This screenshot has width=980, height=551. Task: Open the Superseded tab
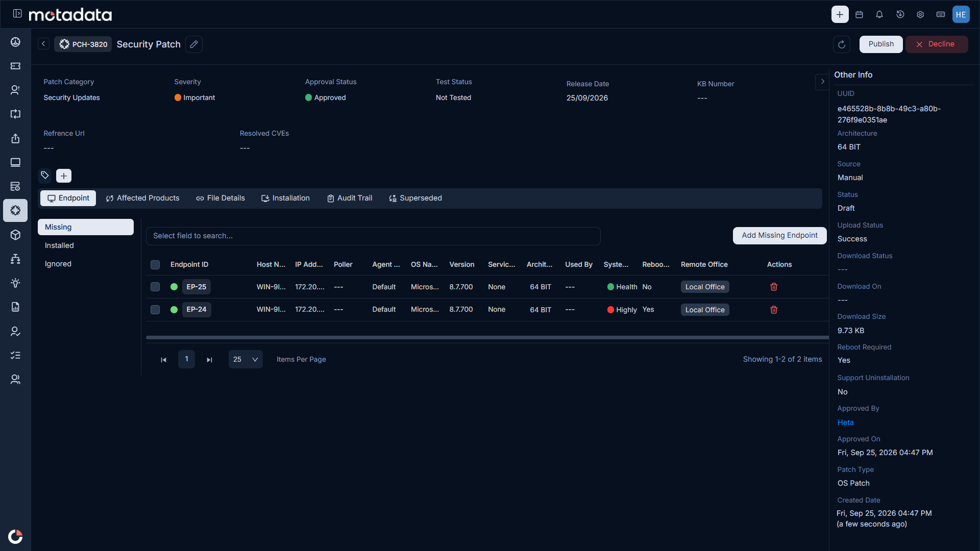point(415,198)
